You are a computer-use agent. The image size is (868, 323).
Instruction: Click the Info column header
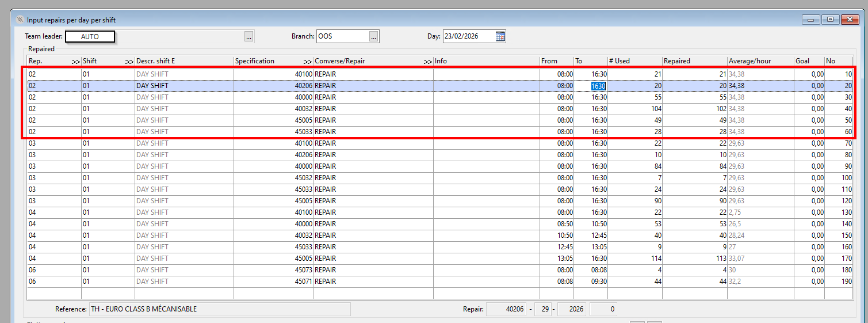point(486,61)
